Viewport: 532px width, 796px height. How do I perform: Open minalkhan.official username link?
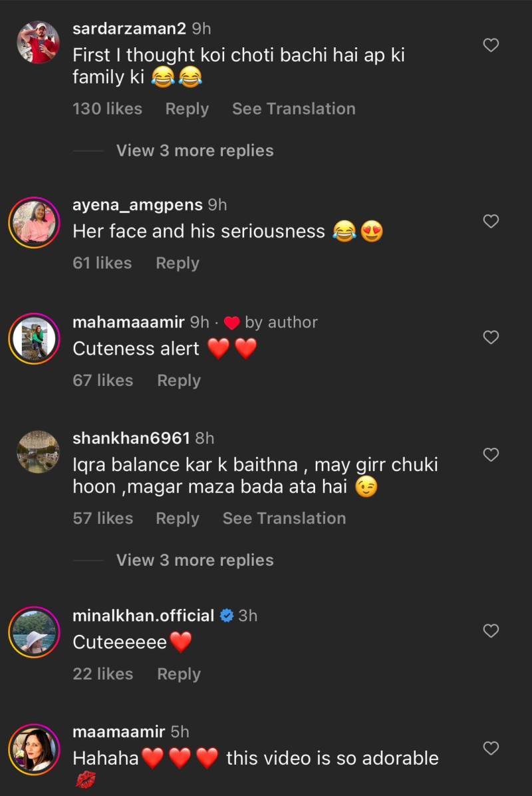click(143, 616)
